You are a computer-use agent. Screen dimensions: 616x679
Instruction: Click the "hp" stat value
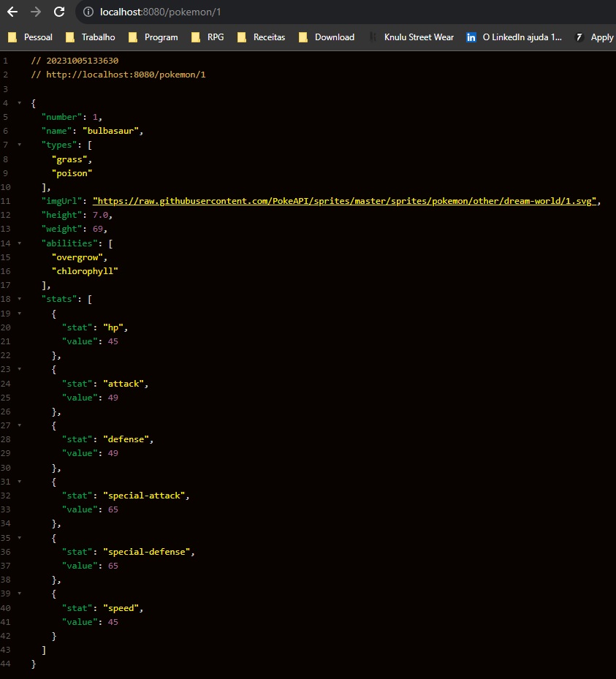[113, 327]
